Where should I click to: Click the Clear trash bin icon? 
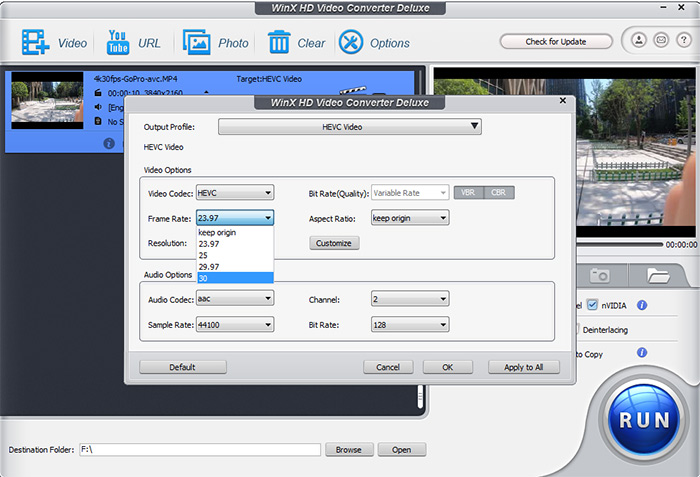click(279, 42)
